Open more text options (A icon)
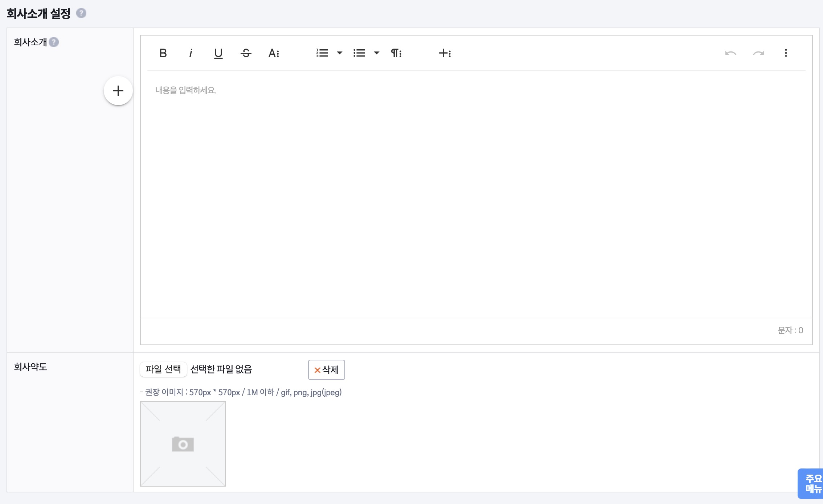 click(x=274, y=53)
